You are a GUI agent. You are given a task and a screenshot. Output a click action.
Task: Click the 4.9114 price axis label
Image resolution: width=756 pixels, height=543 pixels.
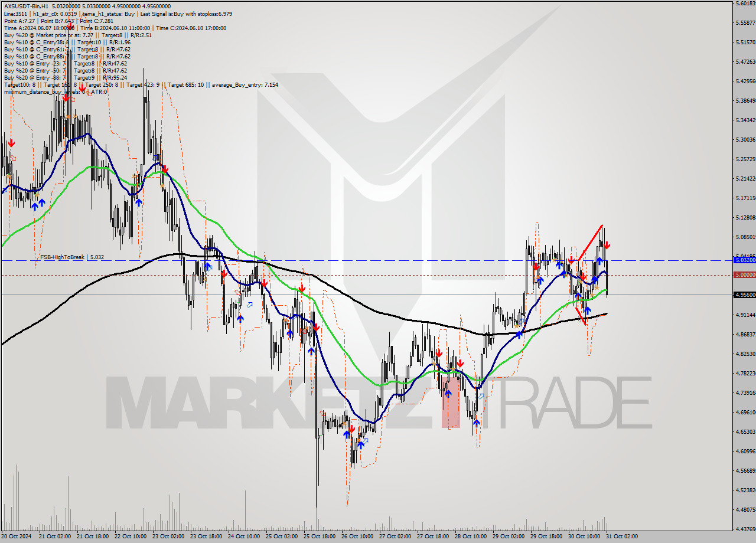pos(745,315)
